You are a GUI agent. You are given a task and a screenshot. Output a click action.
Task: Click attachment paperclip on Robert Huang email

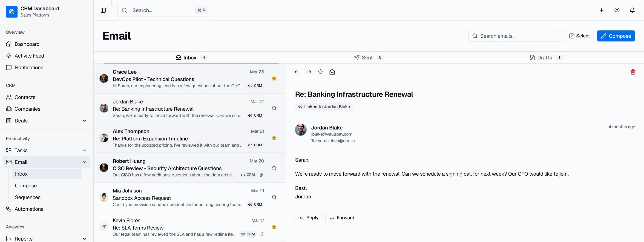(x=262, y=175)
